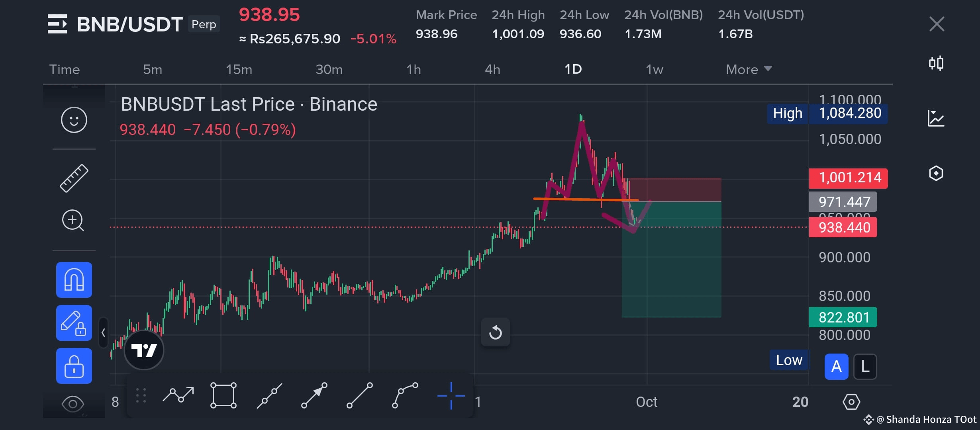Click 24h Vol(BNB) value 1.73M

coord(643,34)
